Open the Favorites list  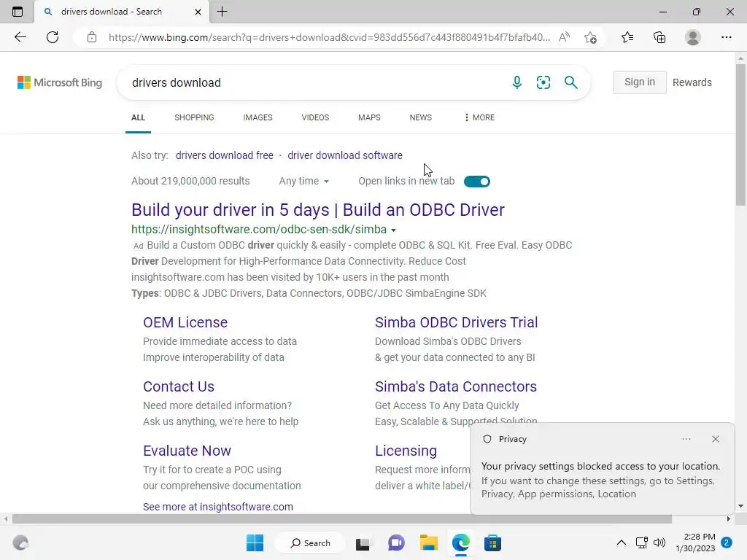click(x=627, y=37)
